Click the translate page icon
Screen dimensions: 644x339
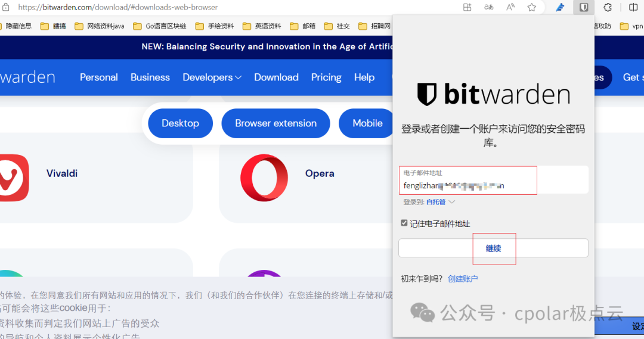click(489, 7)
